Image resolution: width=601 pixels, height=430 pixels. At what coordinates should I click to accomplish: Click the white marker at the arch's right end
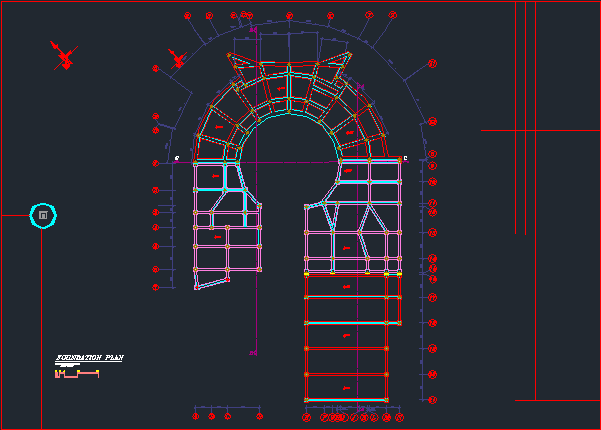[405, 158]
